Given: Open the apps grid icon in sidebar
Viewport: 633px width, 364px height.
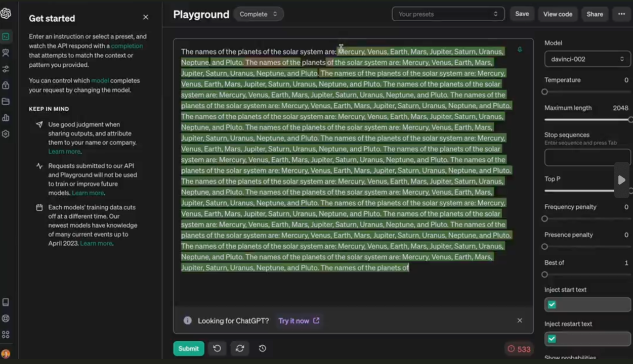Looking at the screenshot, I should click(6, 335).
